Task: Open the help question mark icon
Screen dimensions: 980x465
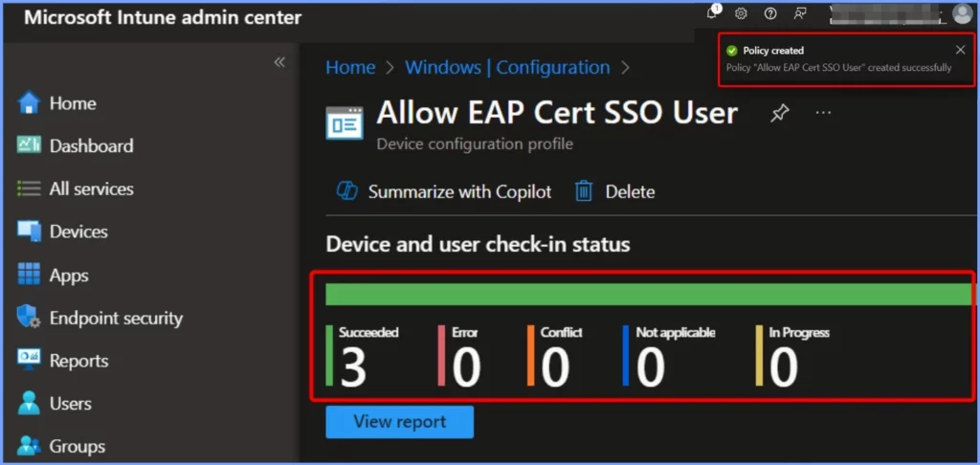Action: [770, 13]
